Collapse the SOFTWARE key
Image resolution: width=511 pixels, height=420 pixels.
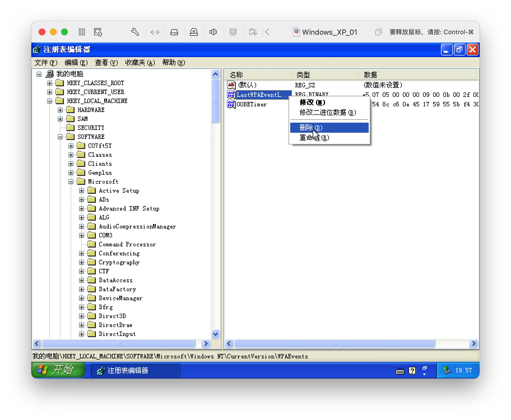[60, 137]
